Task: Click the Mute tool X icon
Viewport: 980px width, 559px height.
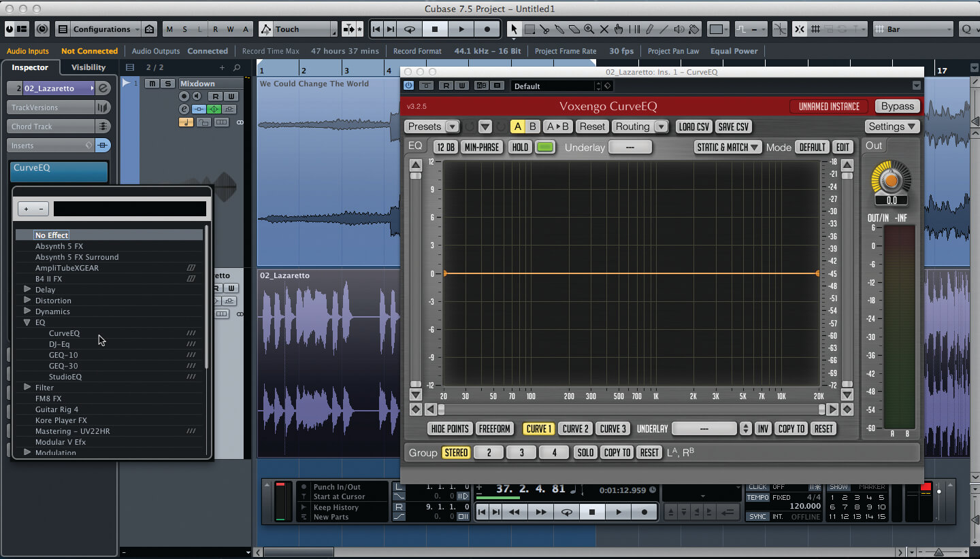Action: pyautogui.click(x=604, y=29)
